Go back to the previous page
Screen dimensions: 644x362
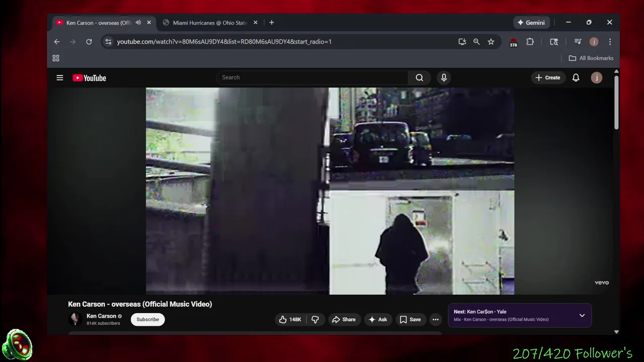(57, 42)
